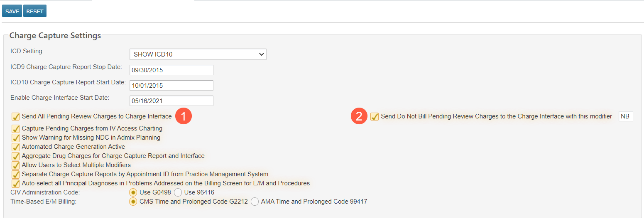Toggle Separate Charge Capture Reports by Appointment ID
Image resolution: width=644 pixels, height=219 pixels.
(16, 174)
